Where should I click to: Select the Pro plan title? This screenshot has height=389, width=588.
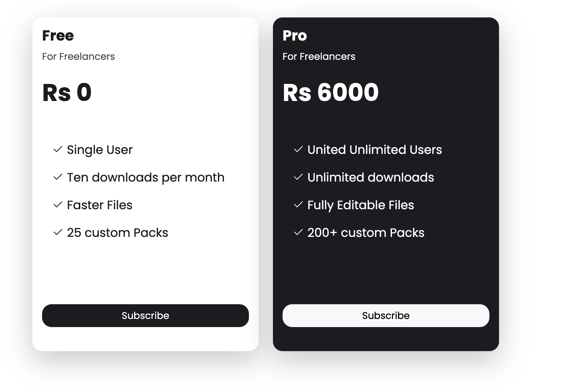(295, 35)
